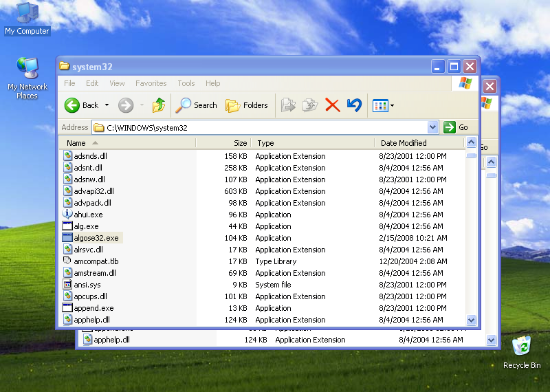550x392 pixels.
Task: Sort by the Date Modified column header
Action: pos(419,143)
